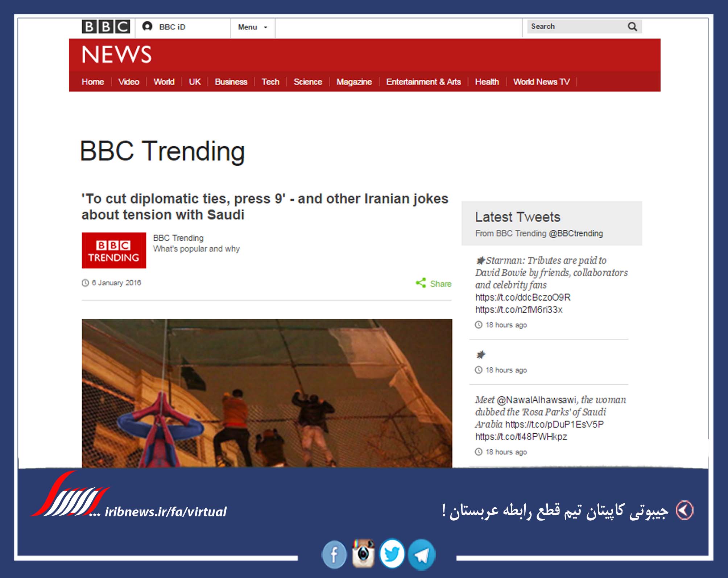Click the magnifying glass search icon
Image resolution: width=728 pixels, height=578 pixels.
(x=632, y=26)
